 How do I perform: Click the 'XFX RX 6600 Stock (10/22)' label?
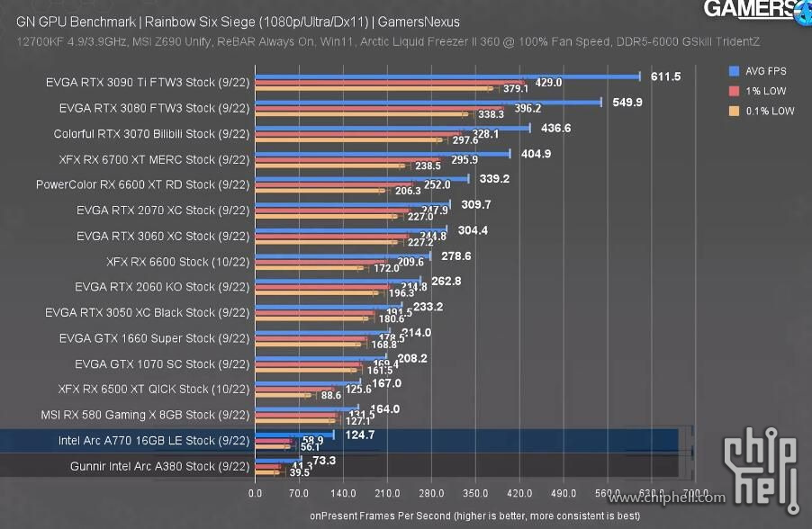tap(178, 262)
